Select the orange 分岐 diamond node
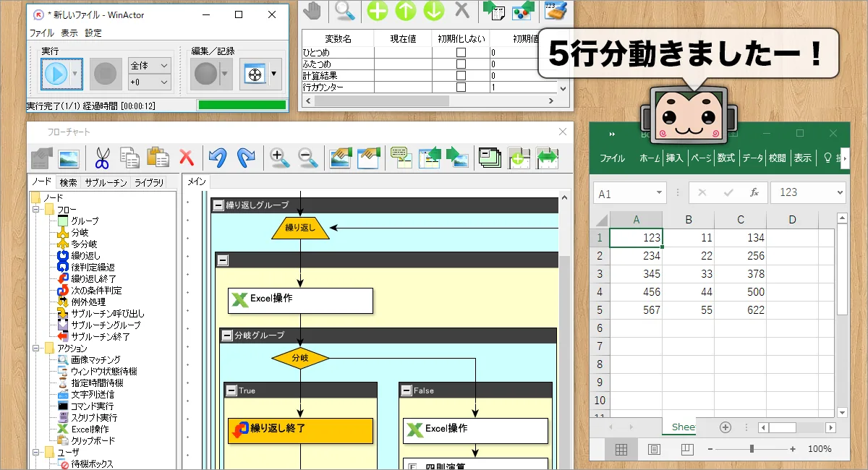Image resolution: width=868 pixels, height=470 pixels. [300, 358]
